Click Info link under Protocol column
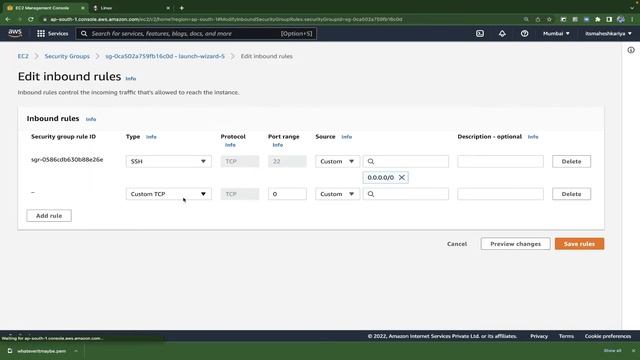The width and height of the screenshot is (640, 360). tap(230, 145)
